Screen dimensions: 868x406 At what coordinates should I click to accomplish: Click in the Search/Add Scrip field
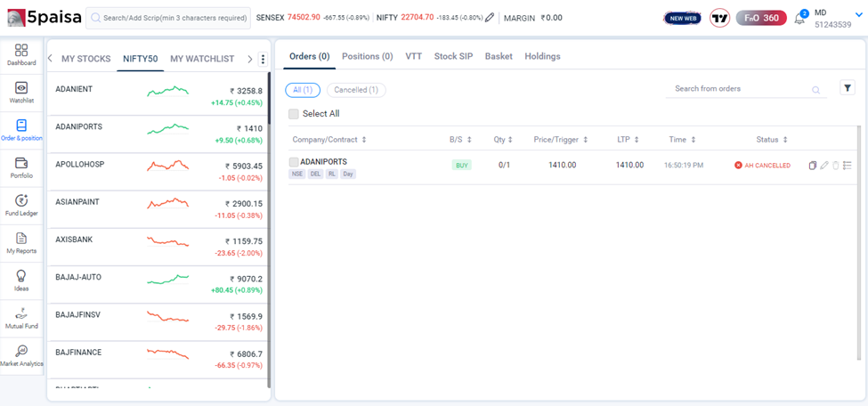(168, 19)
